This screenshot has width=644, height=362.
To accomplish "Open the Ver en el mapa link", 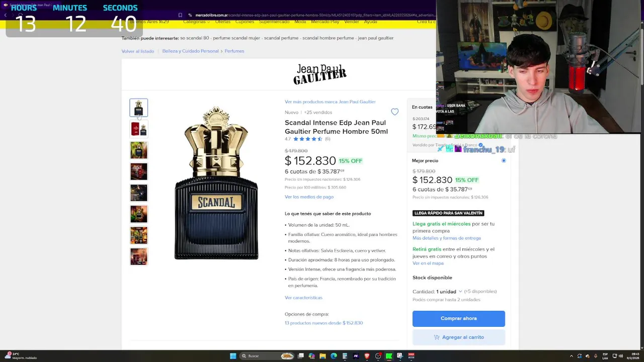I will pos(428,263).
